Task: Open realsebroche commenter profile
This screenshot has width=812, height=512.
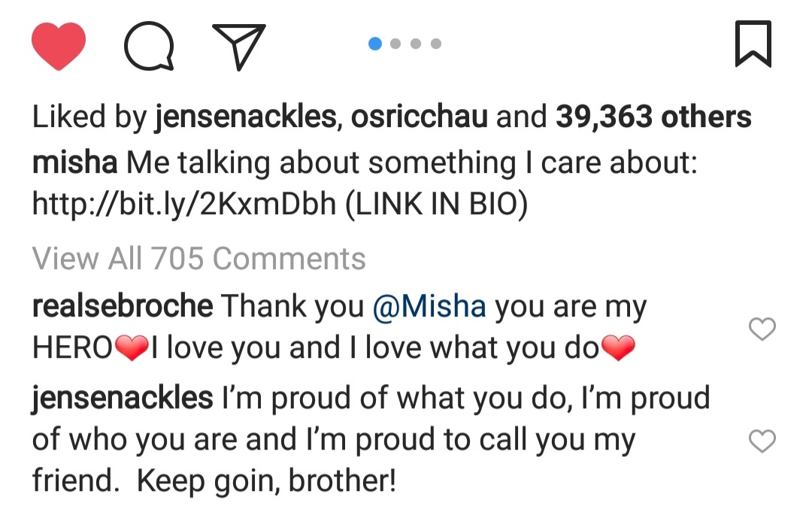Action: [123, 307]
